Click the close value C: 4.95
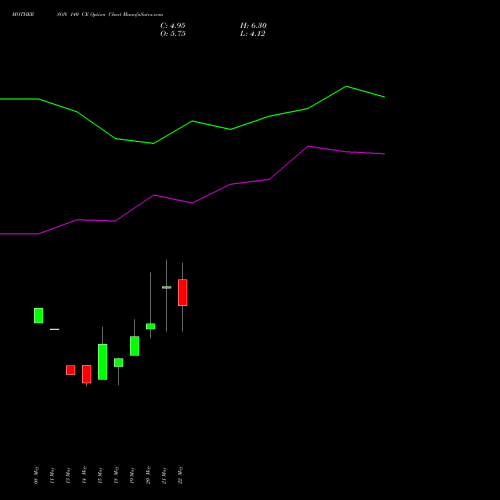Viewport: 500px width, 500px height. [173, 26]
